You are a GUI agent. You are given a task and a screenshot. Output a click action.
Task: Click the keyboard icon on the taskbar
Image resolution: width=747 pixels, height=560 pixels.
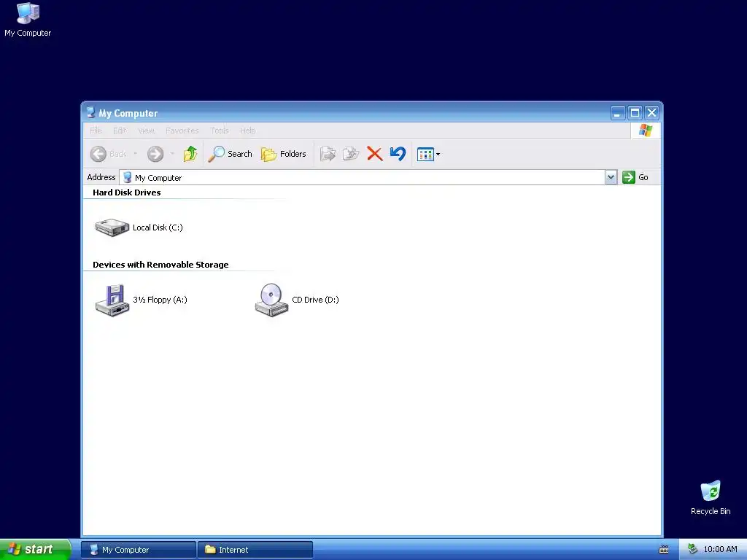[x=664, y=550]
